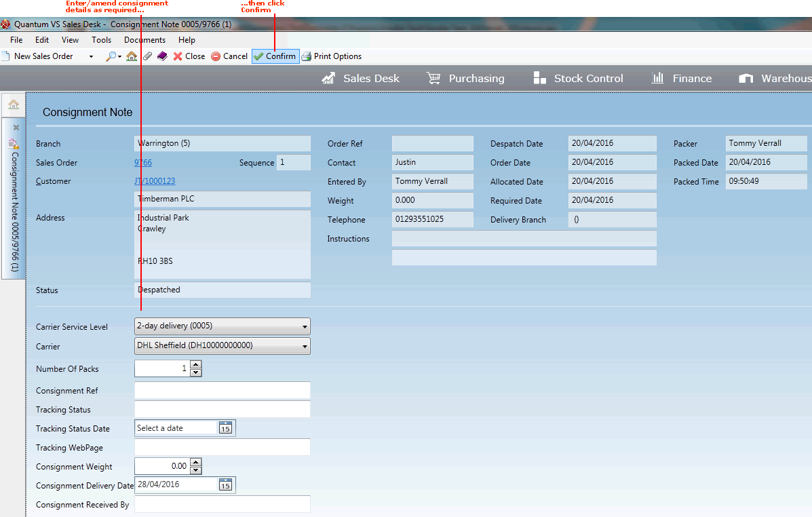Open the Carrier Service Level dropdown

(x=304, y=326)
